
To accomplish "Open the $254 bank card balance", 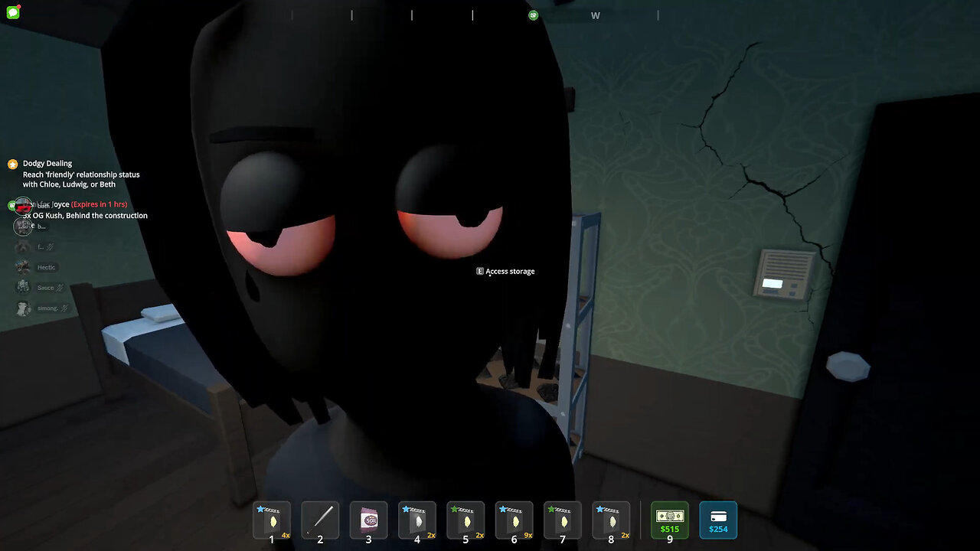I will tap(718, 520).
